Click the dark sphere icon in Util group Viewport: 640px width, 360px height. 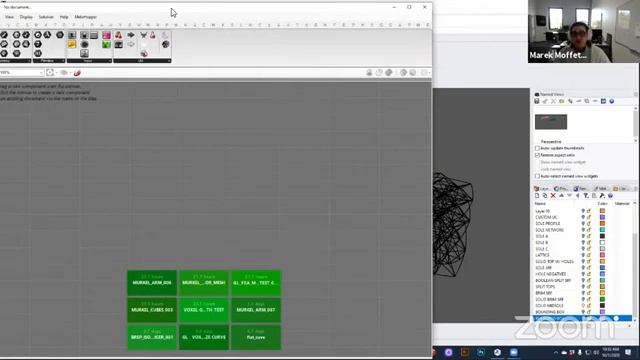click(165, 44)
